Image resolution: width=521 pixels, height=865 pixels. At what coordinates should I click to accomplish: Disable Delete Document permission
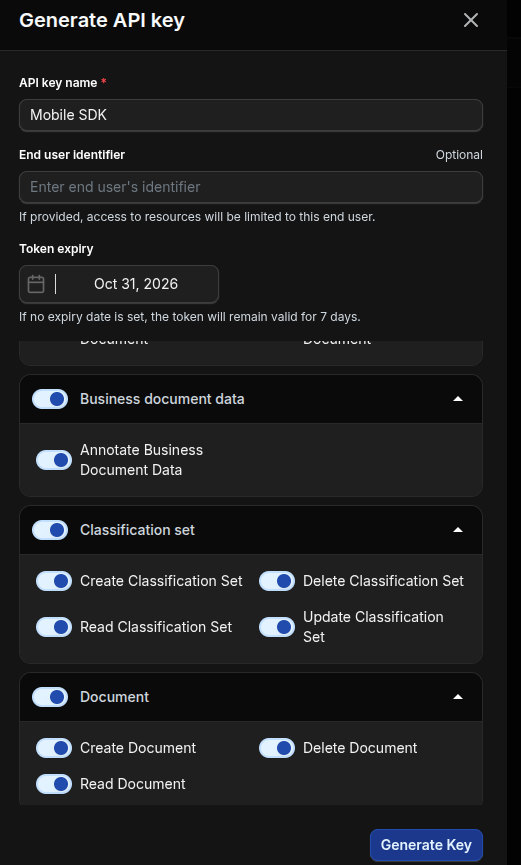pyautogui.click(x=277, y=748)
